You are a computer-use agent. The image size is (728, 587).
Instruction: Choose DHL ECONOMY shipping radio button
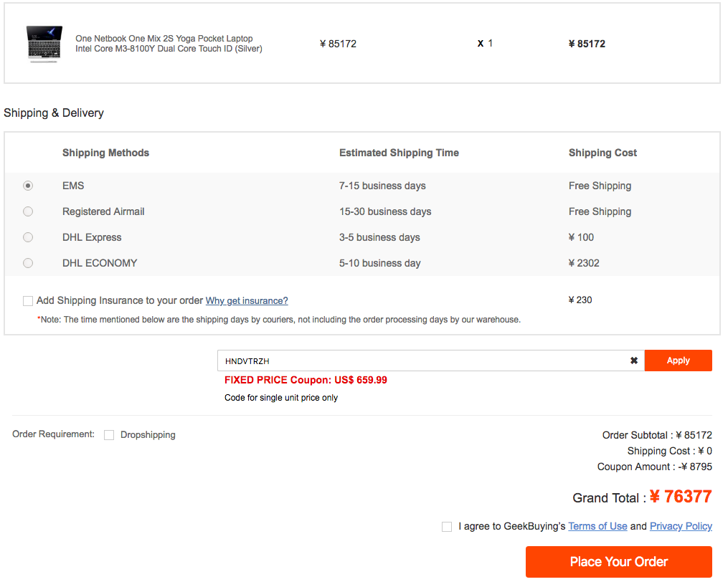coord(28,263)
